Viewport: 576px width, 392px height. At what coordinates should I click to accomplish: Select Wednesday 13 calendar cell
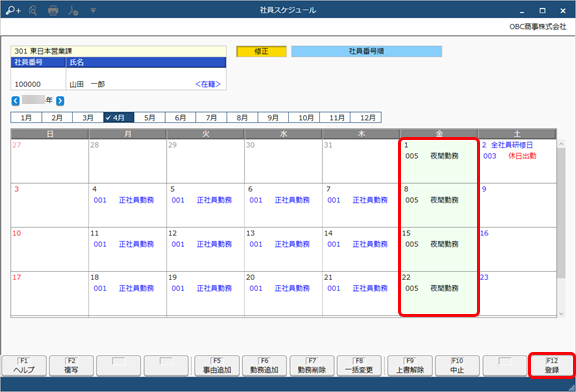[283, 249]
